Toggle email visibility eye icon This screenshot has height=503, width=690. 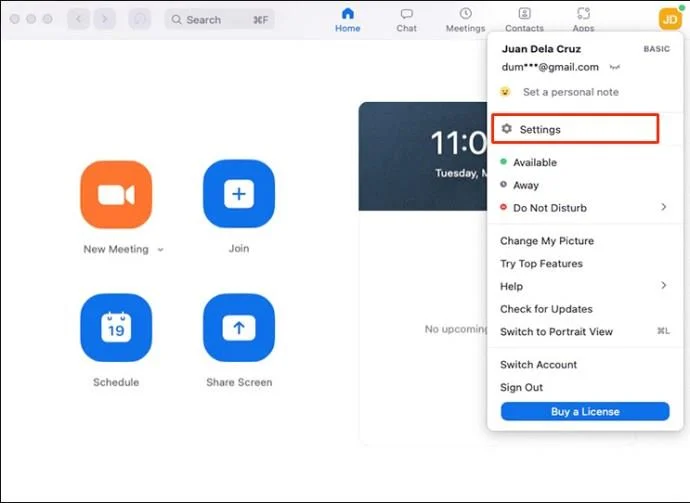click(615, 67)
